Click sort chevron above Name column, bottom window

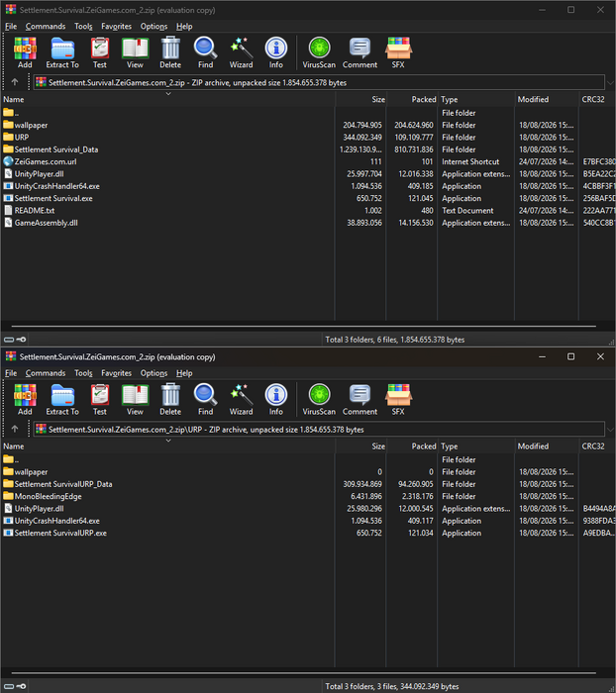168,441
